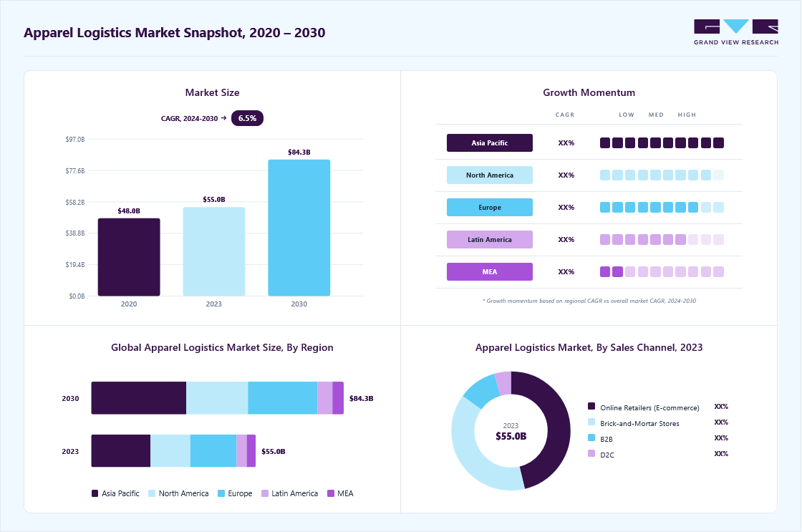Click the Asia Pacific region button
802x532 pixels.
click(490, 142)
